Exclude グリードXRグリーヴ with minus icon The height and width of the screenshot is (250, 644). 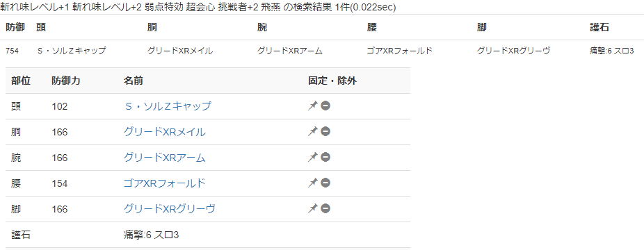click(325, 208)
